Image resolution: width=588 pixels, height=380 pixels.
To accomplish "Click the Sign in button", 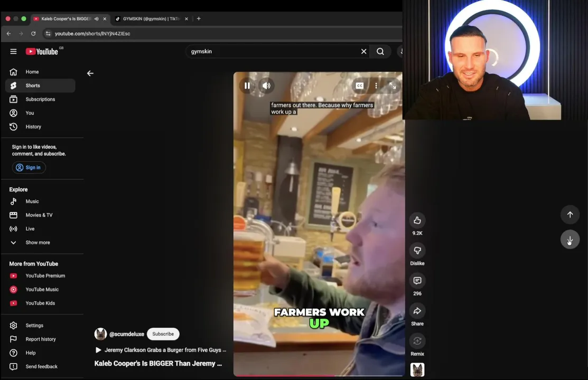I will pos(29,167).
